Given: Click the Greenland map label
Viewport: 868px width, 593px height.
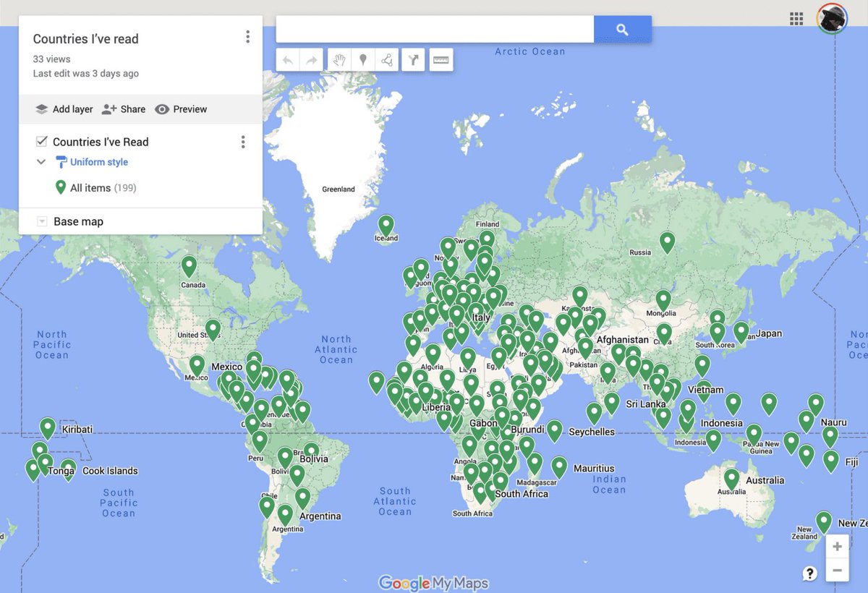Looking at the screenshot, I should (x=339, y=189).
